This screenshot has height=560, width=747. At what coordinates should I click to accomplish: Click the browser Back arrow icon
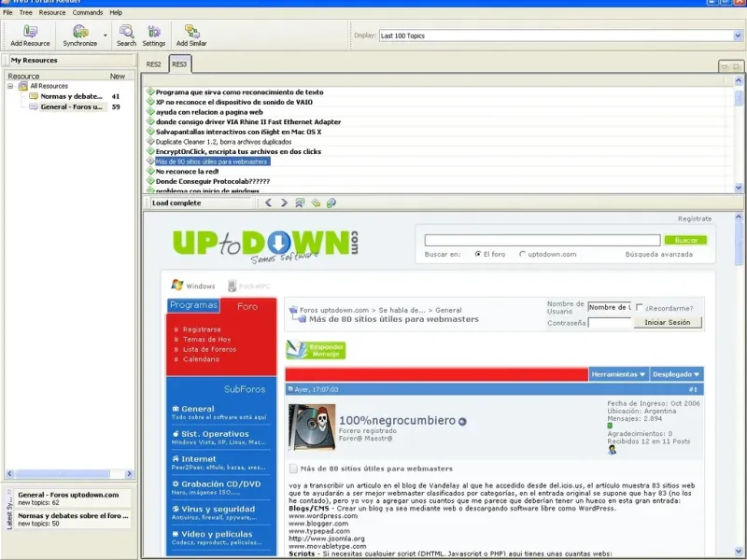[x=269, y=203]
